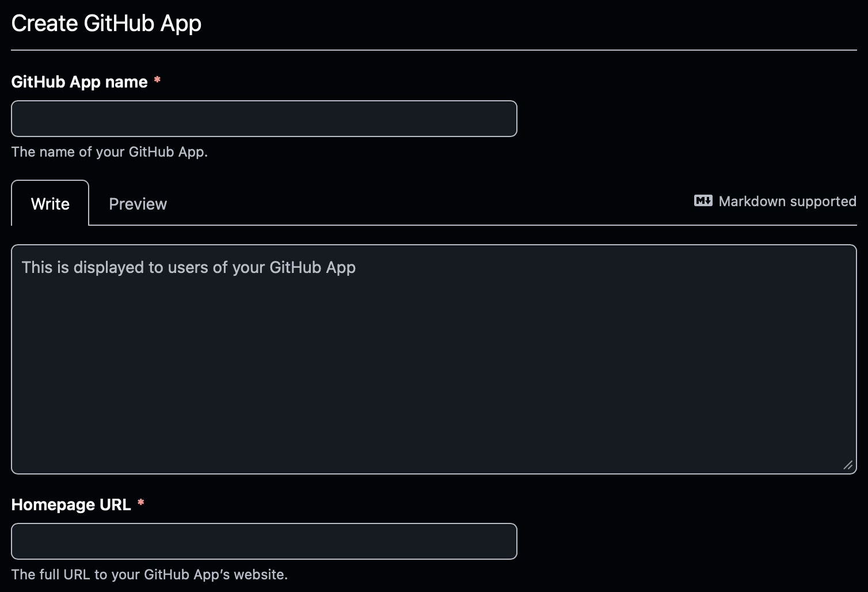Click the GitHub App name label

[79, 82]
